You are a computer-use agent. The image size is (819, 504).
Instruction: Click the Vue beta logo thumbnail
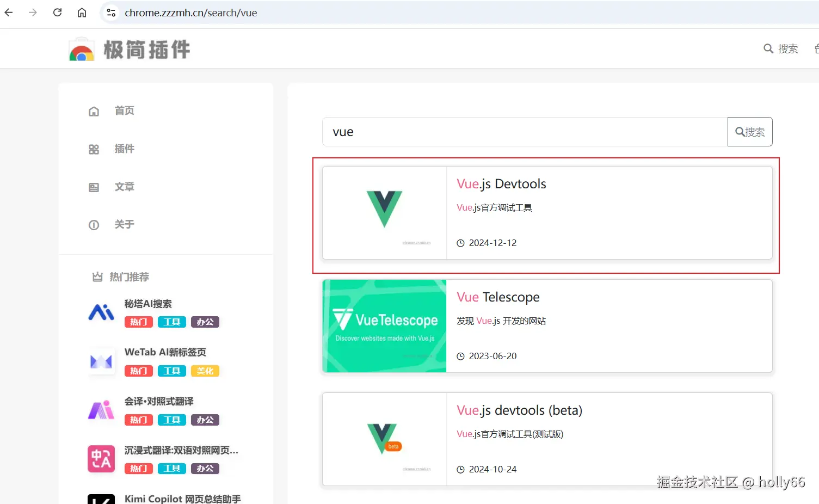point(384,439)
